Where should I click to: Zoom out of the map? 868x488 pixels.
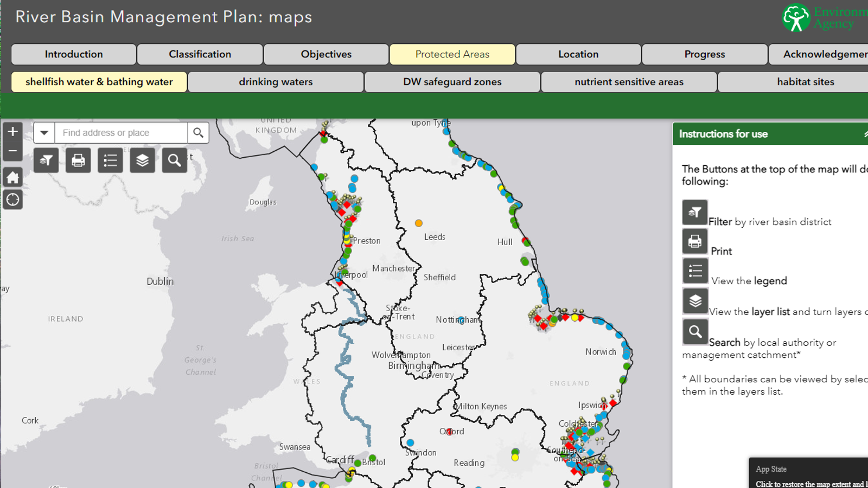13,151
